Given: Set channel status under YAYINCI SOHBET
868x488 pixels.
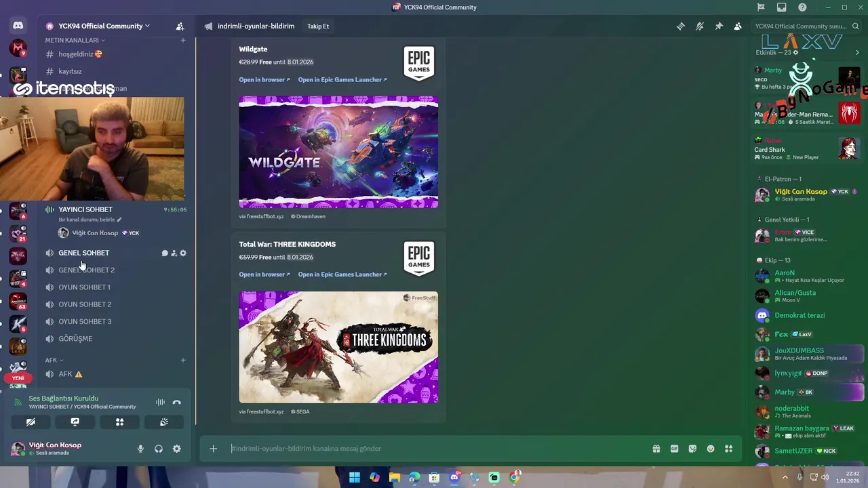Looking at the screenshot, I should [x=90, y=220].
